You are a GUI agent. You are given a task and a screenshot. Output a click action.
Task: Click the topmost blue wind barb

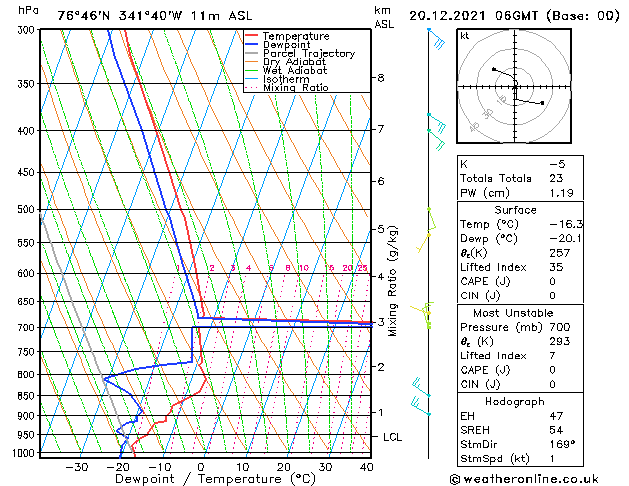(436, 38)
